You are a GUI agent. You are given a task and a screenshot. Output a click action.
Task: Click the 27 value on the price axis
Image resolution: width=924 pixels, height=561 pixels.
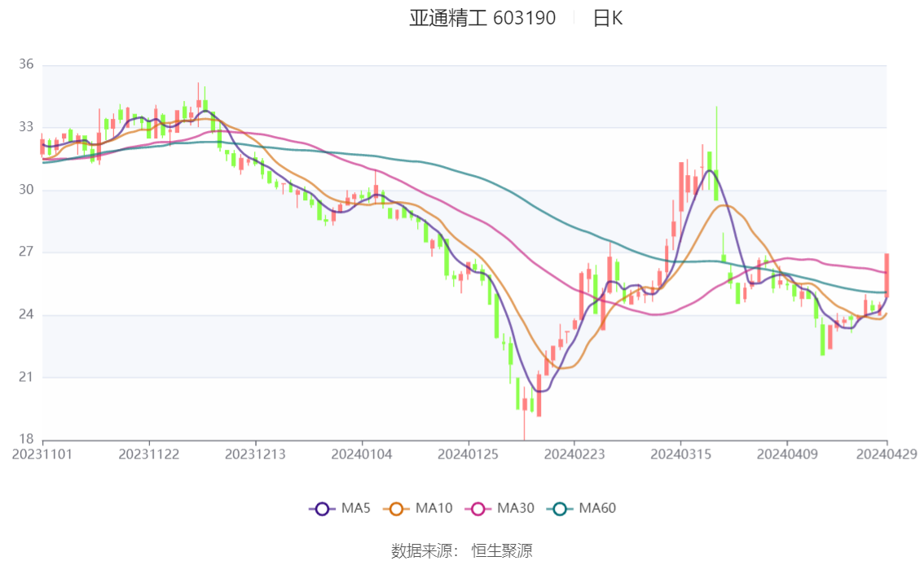(25, 252)
